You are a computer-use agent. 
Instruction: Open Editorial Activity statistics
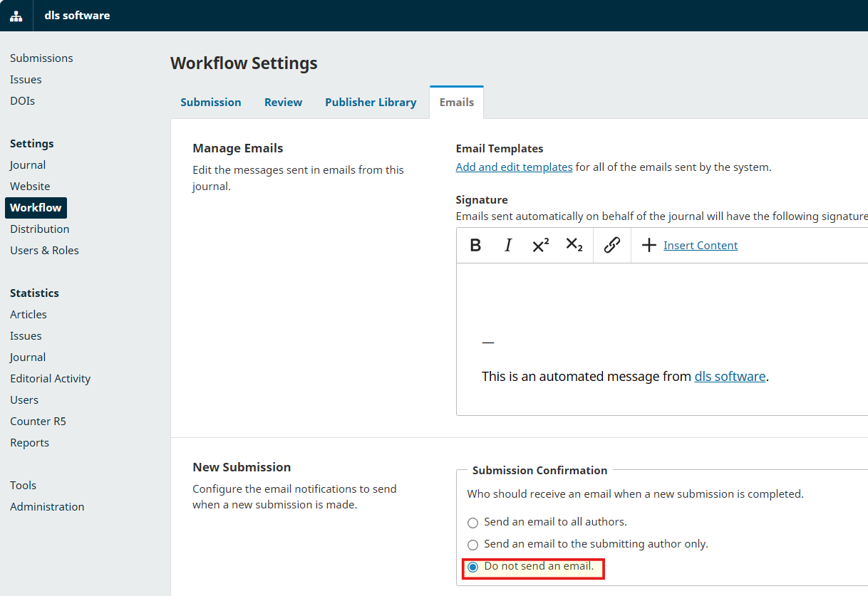pos(50,379)
